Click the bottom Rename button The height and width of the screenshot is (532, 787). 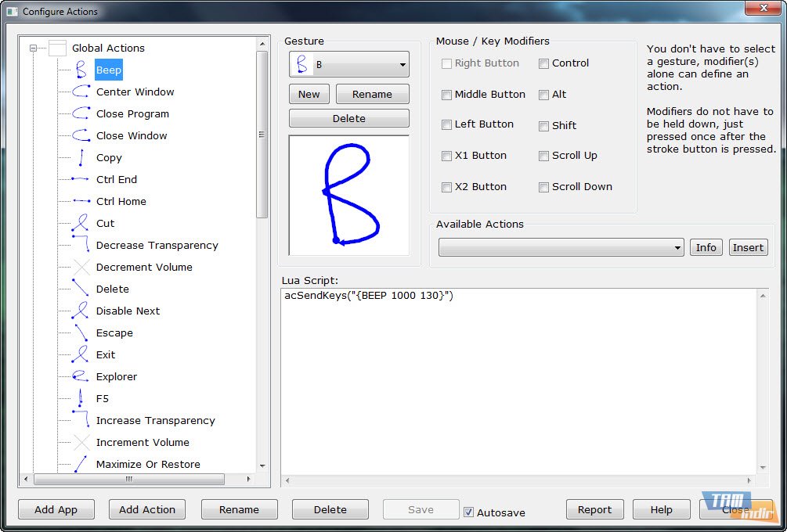pyautogui.click(x=240, y=509)
